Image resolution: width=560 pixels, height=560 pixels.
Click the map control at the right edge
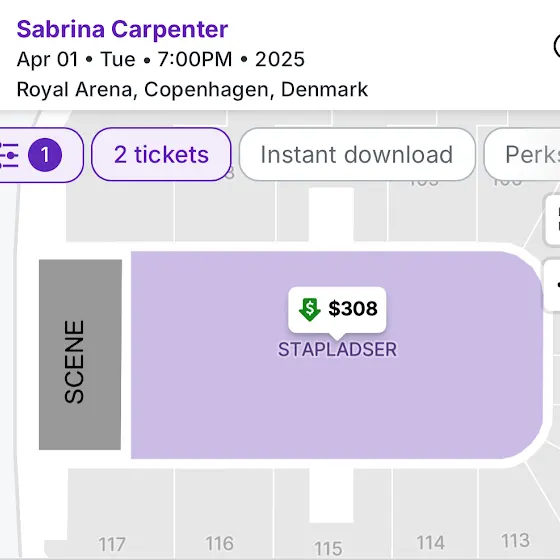[552, 220]
